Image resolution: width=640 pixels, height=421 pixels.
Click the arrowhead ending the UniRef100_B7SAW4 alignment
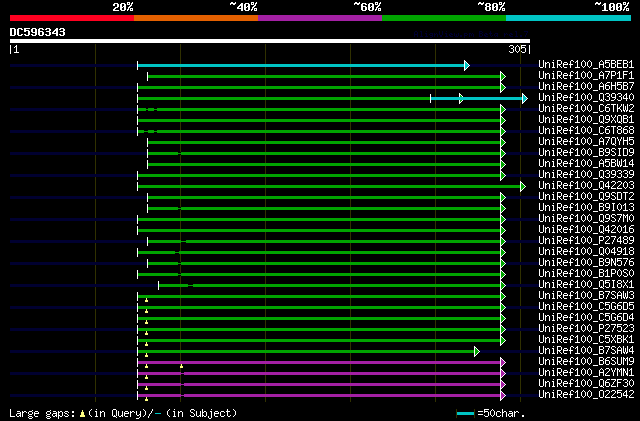click(477, 352)
